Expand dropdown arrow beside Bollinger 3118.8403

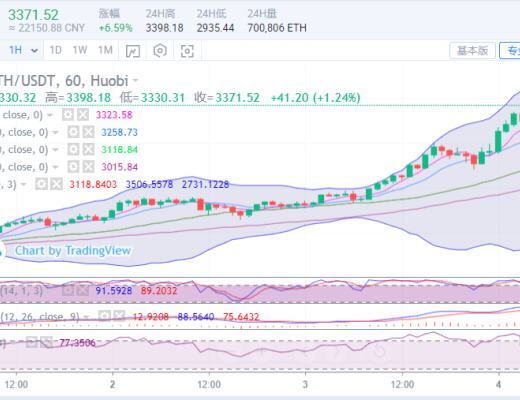coord(23,184)
